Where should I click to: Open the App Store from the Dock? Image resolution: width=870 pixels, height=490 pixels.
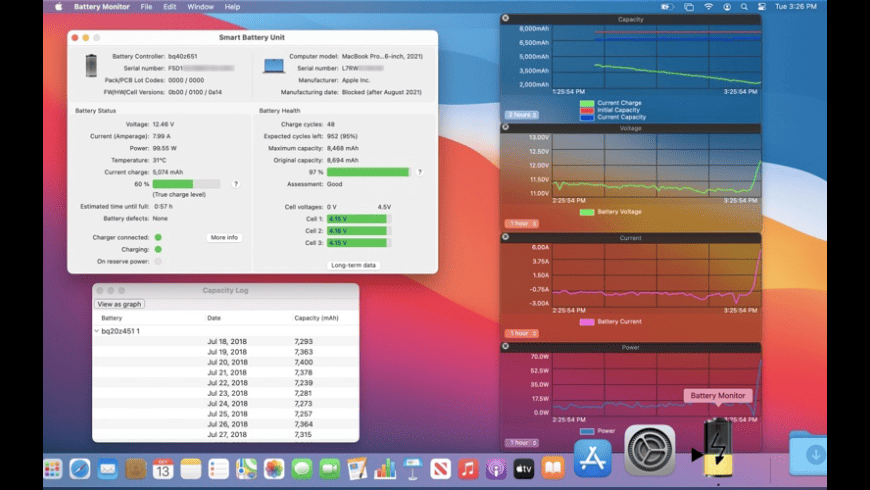point(593,458)
